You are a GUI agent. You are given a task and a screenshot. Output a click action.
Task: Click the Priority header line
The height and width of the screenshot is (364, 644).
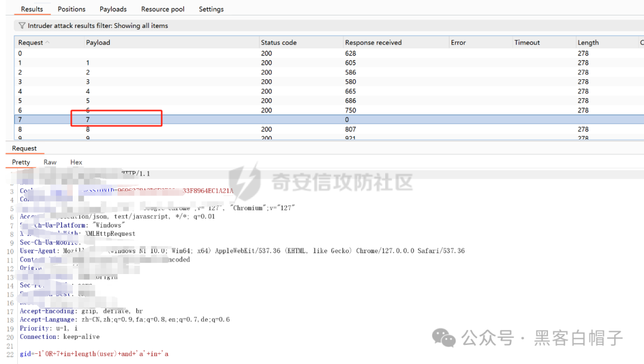point(48,328)
